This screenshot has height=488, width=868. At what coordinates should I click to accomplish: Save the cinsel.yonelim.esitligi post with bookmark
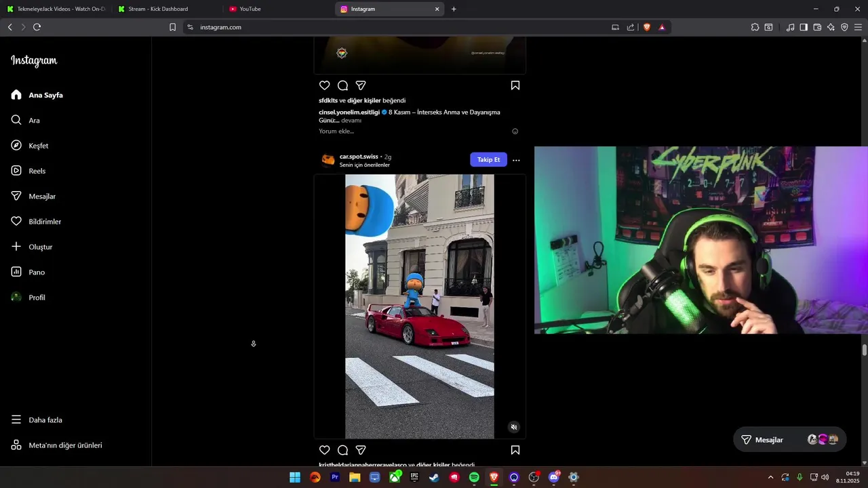coord(515,85)
